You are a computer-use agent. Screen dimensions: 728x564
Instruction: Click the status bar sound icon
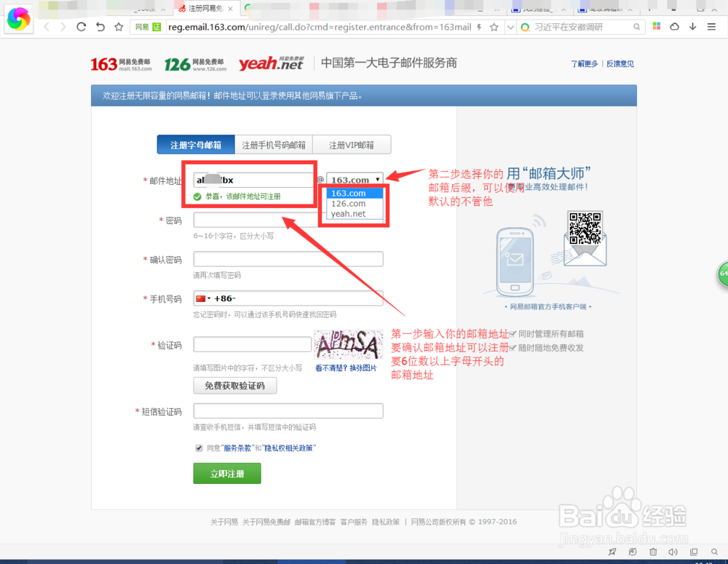[673, 552]
